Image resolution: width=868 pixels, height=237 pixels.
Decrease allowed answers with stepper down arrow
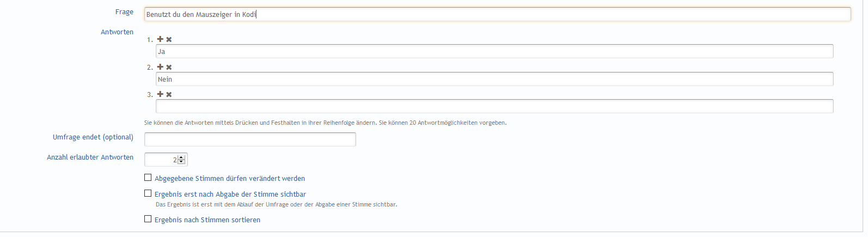pos(181,162)
